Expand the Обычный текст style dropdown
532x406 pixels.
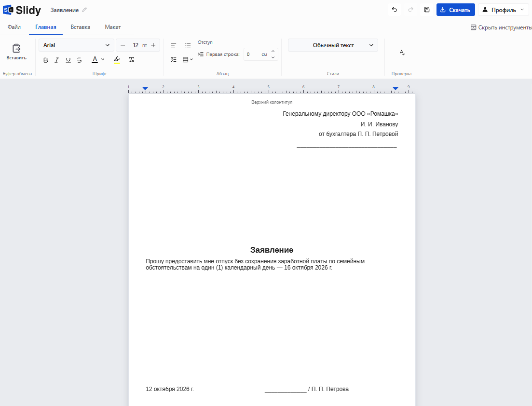333,45
